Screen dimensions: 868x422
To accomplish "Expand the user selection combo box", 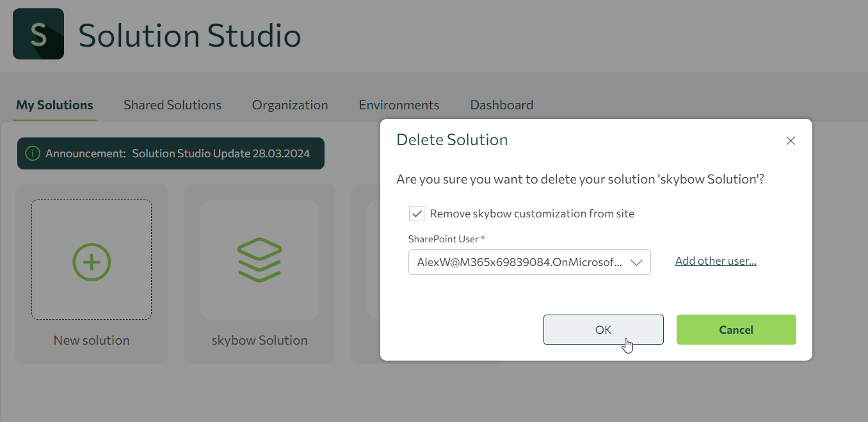I will click(529, 262).
